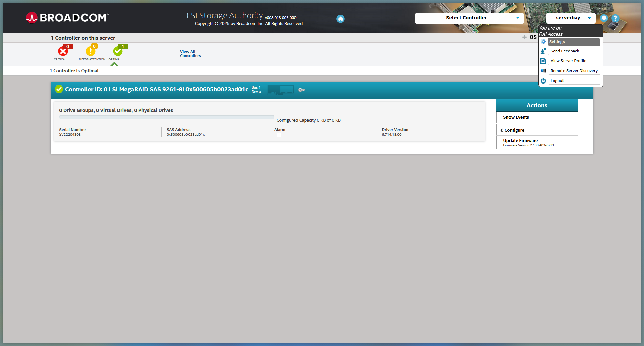The image size is (644, 346).
Task: Click the optimal count badge showing 1
Action: click(123, 47)
